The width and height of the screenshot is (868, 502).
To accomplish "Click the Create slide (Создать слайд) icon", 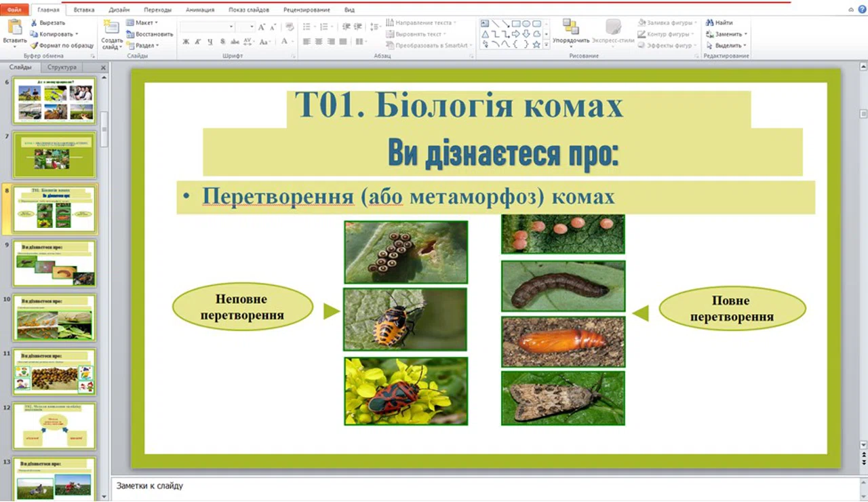I will (112, 27).
